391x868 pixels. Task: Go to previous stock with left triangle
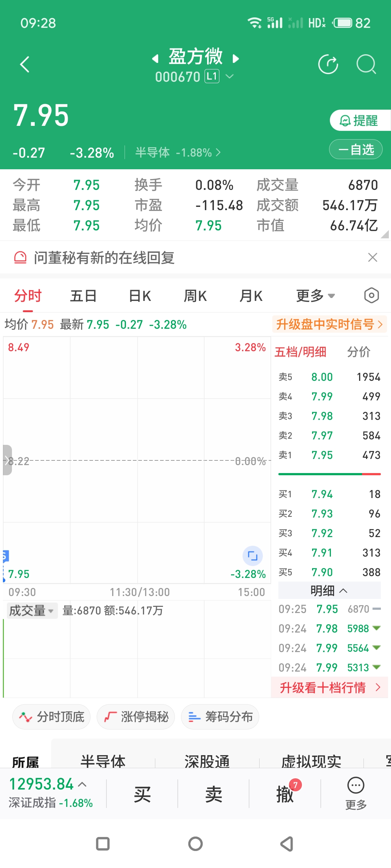pyautogui.click(x=155, y=59)
